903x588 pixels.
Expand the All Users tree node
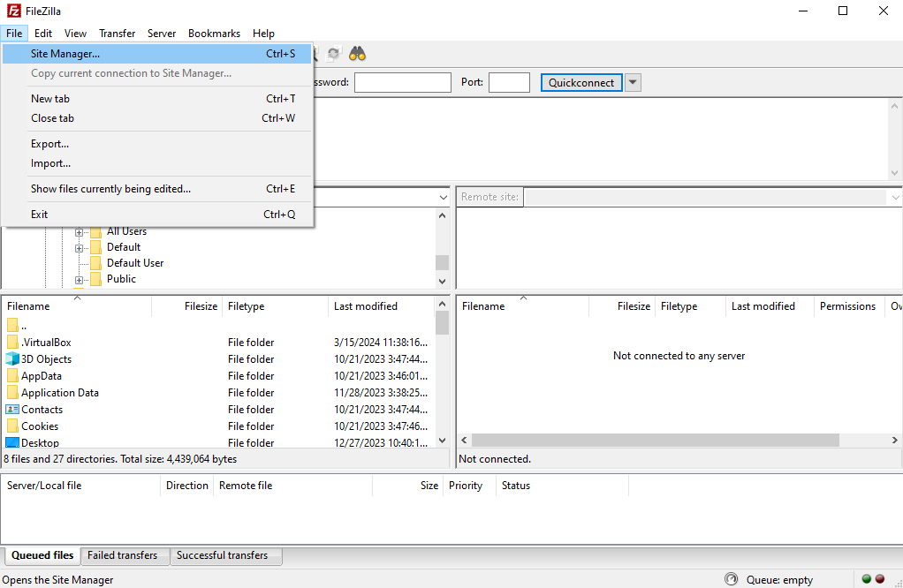(x=79, y=232)
